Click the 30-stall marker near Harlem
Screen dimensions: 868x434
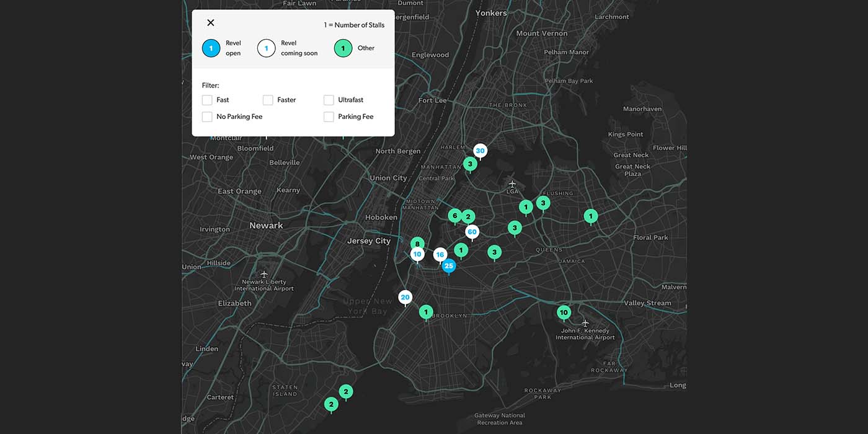[x=480, y=150]
